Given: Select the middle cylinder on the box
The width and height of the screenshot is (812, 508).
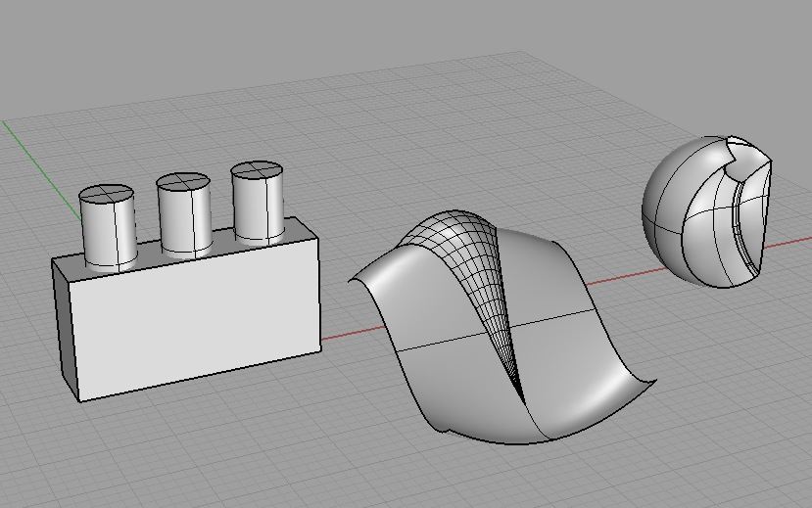Looking at the screenshot, I should click(184, 215).
